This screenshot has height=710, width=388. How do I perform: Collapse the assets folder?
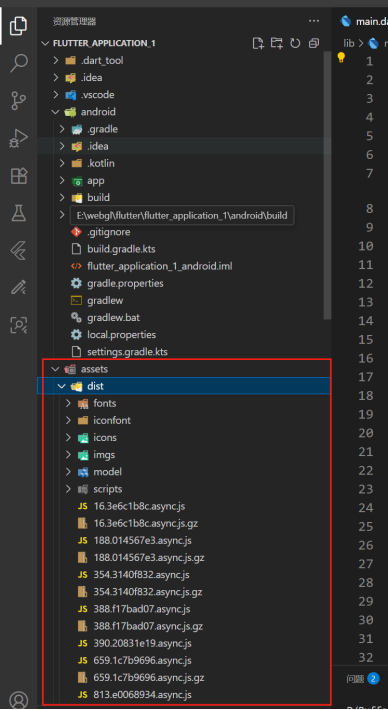56,369
